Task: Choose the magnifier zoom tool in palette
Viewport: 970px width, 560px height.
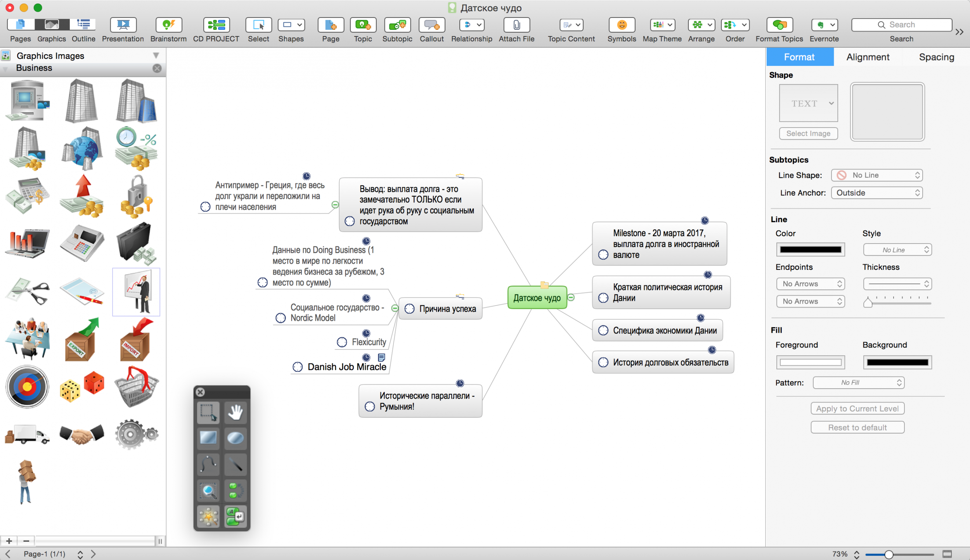Action: [208, 491]
